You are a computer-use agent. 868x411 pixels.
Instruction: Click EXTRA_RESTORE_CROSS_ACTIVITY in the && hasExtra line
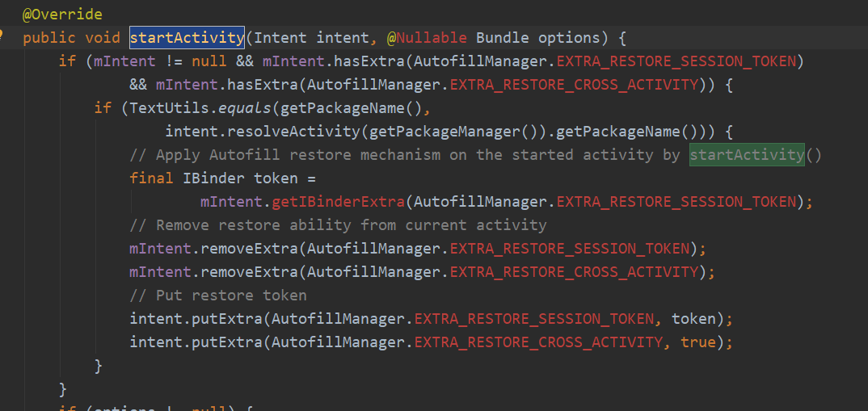click(x=574, y=85)
